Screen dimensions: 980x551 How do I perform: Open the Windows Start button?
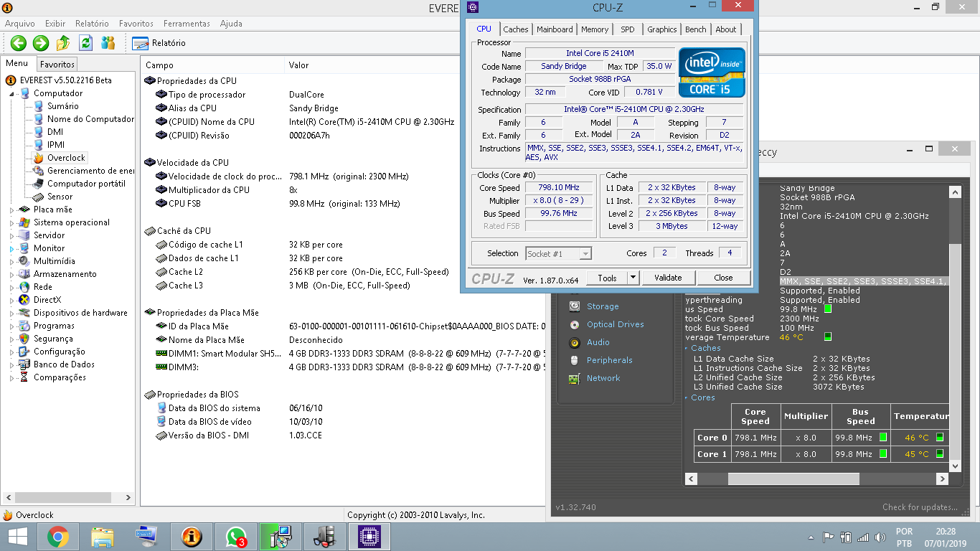pyautogui.click(x=17, y=537)
